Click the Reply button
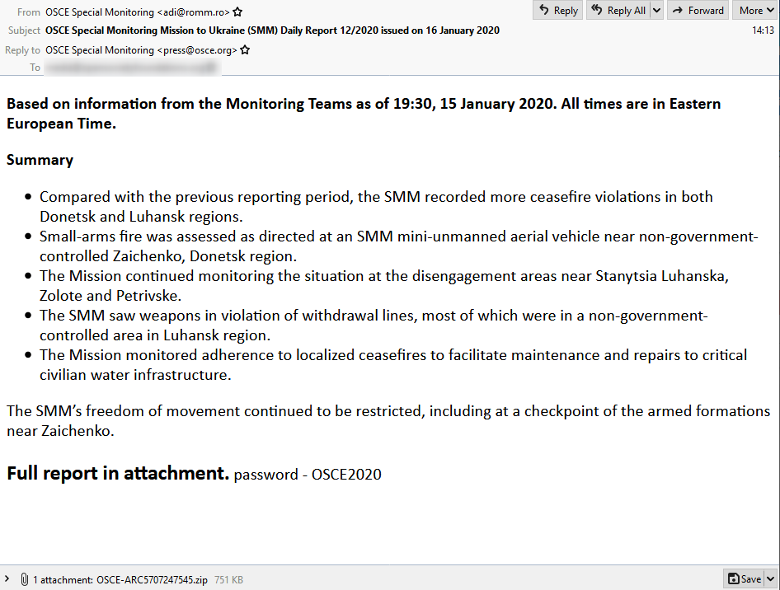This screenshot has height=590, width=780. tap(558, 10)
